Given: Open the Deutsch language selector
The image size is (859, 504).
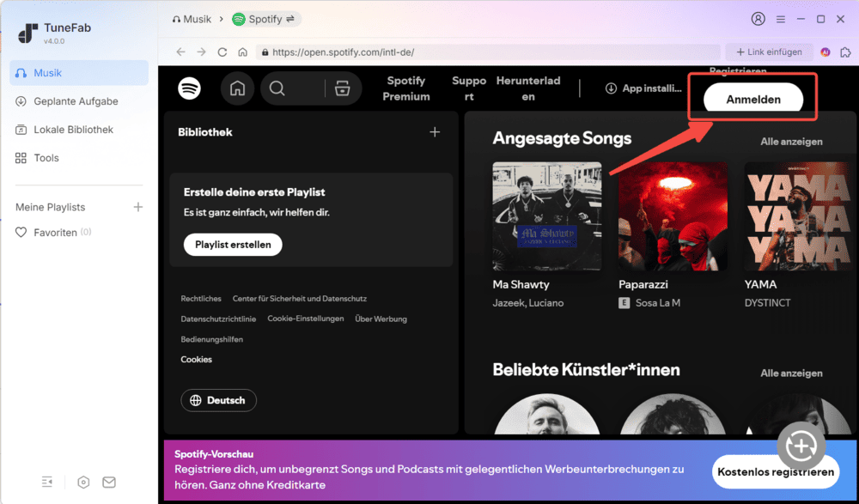Looking at the screenshot, I should click(x=218, y=400).
